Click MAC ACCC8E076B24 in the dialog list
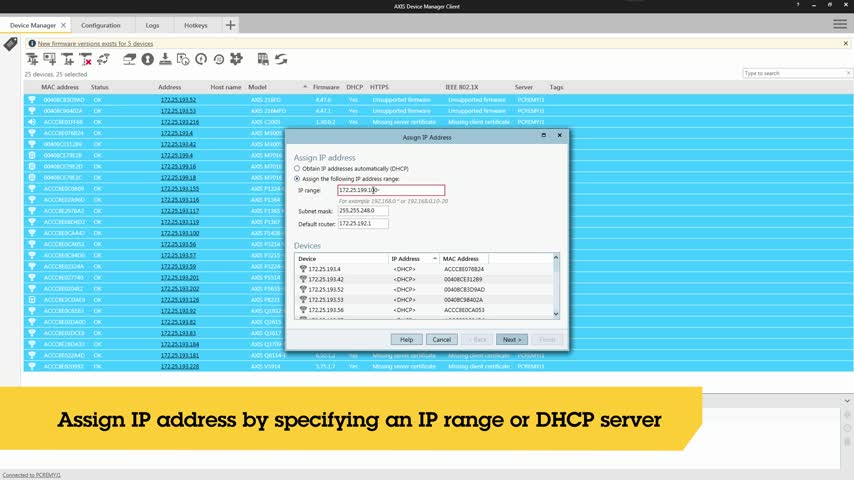Viewport: 854px width, 480px height. tap(463, 269)
